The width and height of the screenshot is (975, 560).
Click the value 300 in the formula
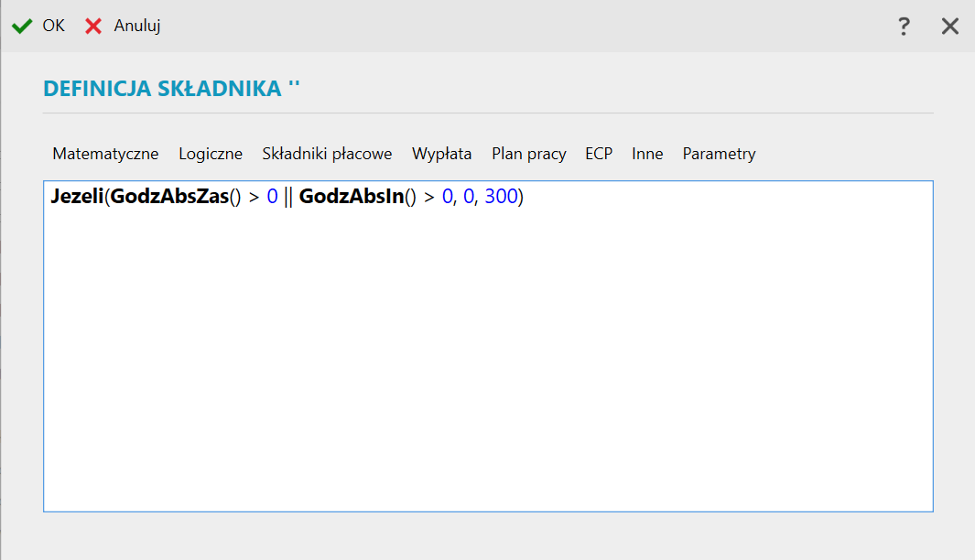click(x=501, y=197)
